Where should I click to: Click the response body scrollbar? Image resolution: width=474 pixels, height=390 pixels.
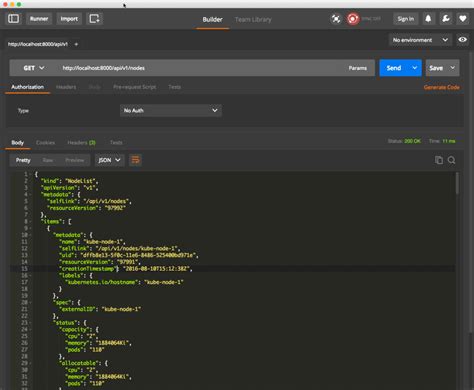pos(457,183)
